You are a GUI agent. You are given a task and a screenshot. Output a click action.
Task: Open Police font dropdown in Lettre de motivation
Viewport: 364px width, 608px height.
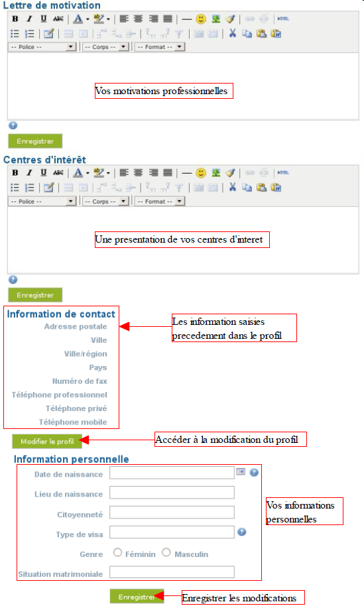(42, 47)
